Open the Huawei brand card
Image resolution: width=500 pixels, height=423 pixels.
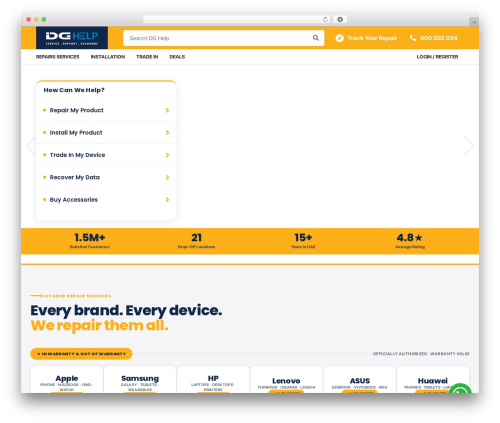pos(433,380)
